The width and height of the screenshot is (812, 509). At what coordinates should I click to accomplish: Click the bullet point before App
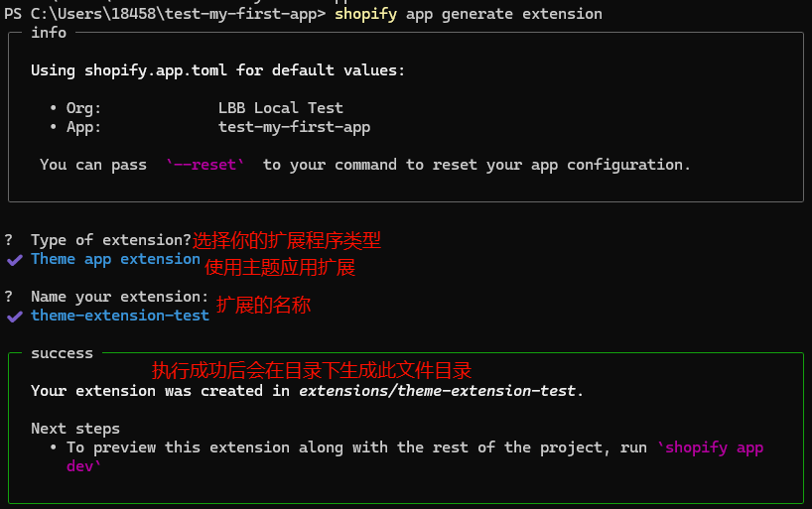click(x=54, y=127)
